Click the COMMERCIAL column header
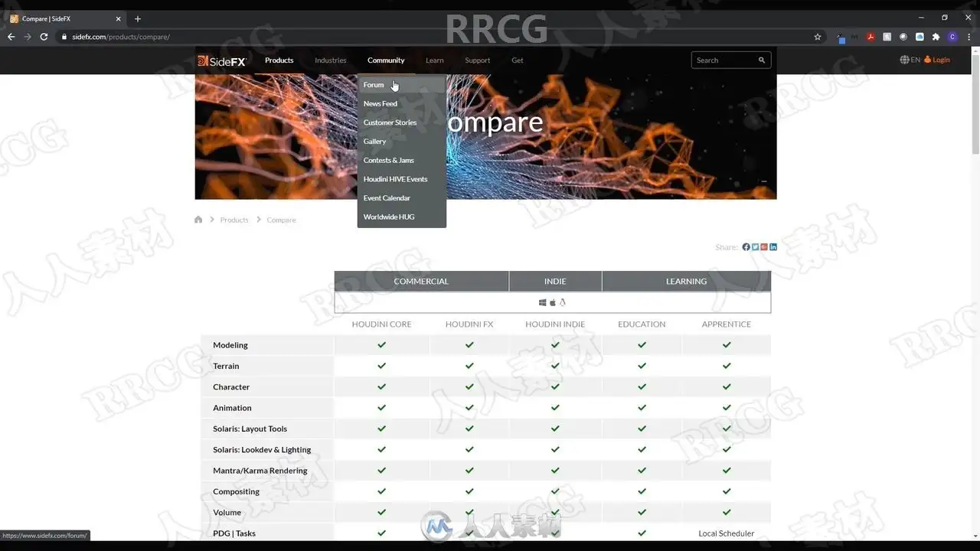Screen dimensions: 980x551 [x=421, y=282]
